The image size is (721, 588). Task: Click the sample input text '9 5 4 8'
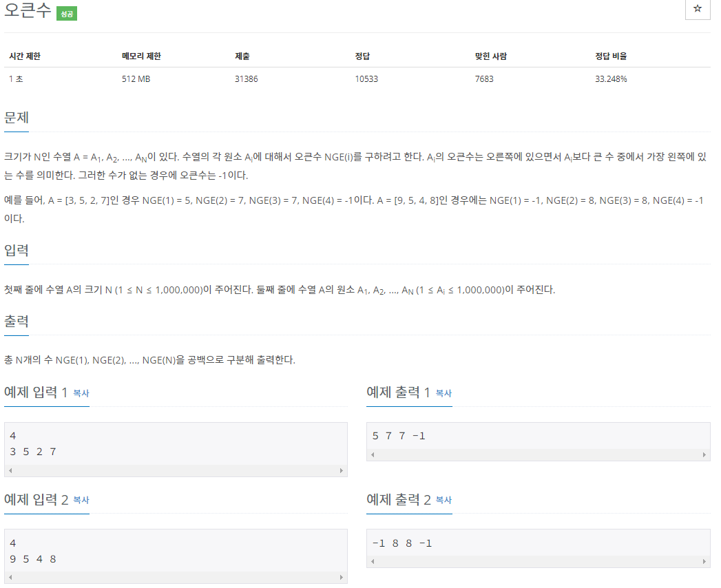pyautogui.click(x=33, y=559)
